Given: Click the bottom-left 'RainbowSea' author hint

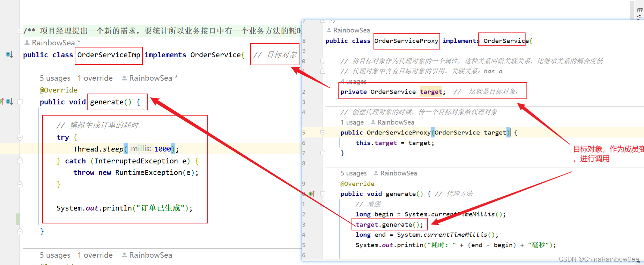Looking at the screenshot, I should (147, 255).
